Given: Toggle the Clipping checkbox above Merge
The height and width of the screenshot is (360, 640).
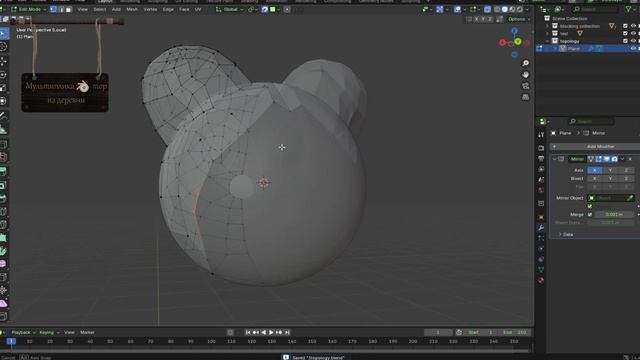Looking at the screenshot, I should pyautogui.click(x=589, y=206).
